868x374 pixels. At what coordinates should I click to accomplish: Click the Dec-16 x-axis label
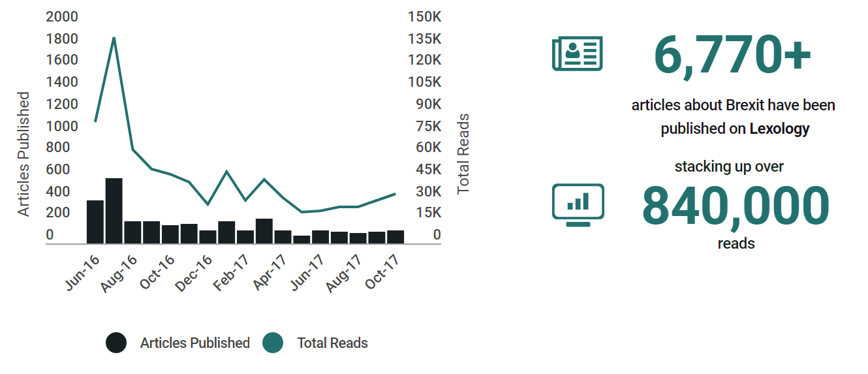[194, 273]
